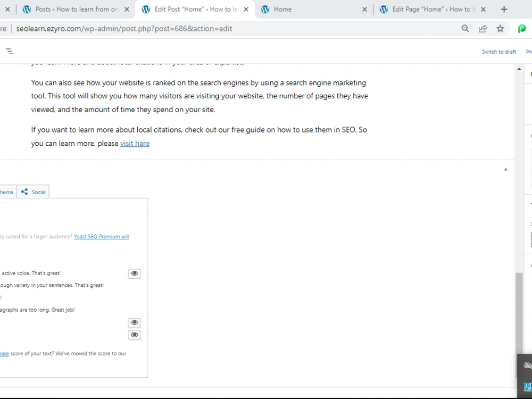532x399 pixels.
Task: Highlight active voice result with eye icon
Action: pos(135,273)
